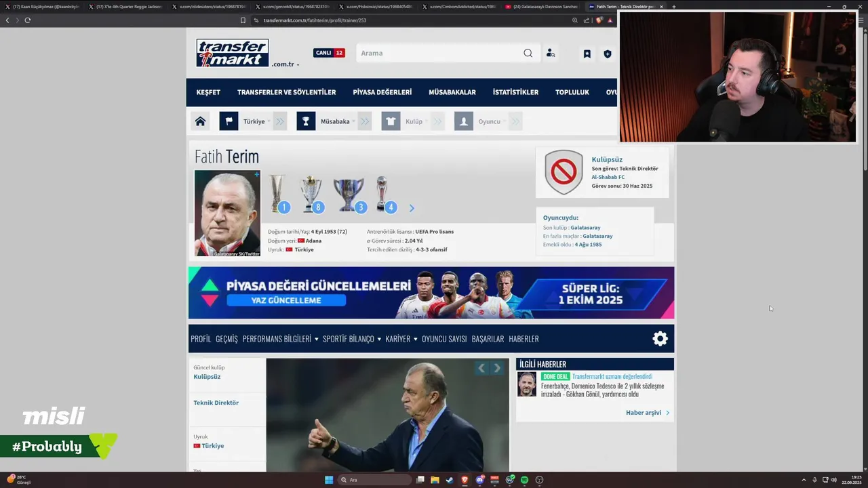Open Haberler tab
This screenshot has width=868, height=488.
click(524, 339)
